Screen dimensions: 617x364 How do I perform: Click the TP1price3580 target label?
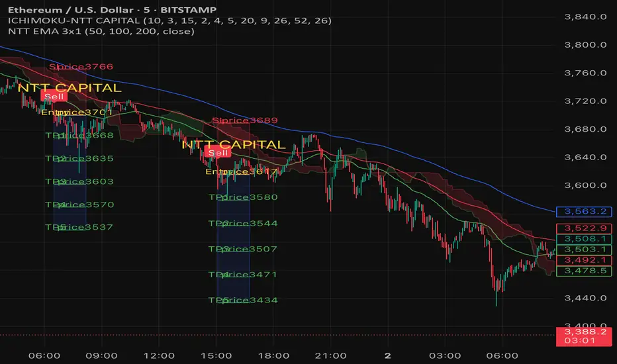pyautogui.click(x=243, y=197)
